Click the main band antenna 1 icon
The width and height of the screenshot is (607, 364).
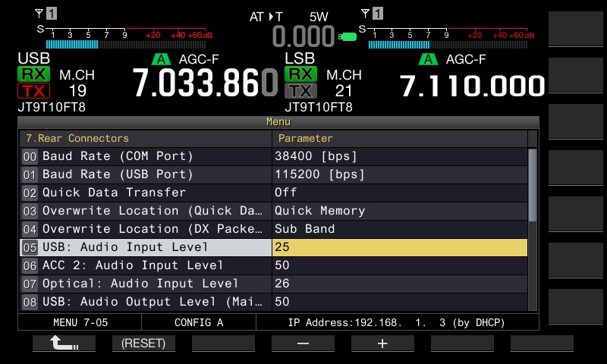(x=46, y=14)
